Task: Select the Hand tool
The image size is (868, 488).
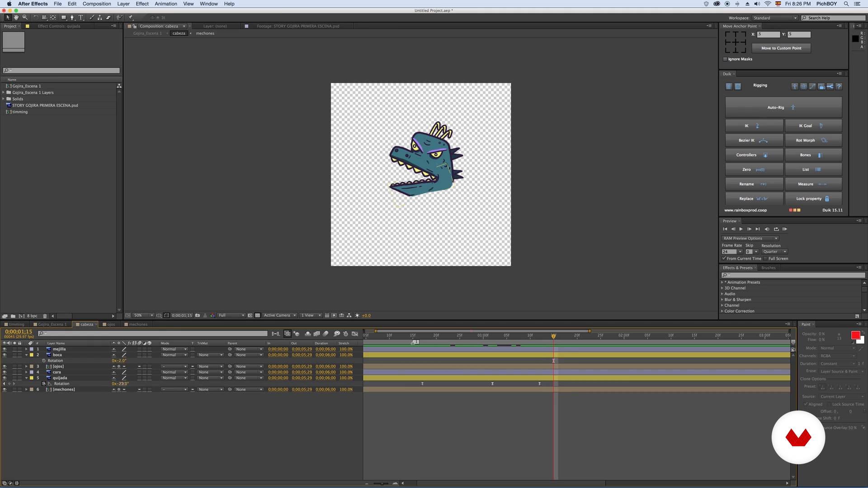Action: [16, 18]
